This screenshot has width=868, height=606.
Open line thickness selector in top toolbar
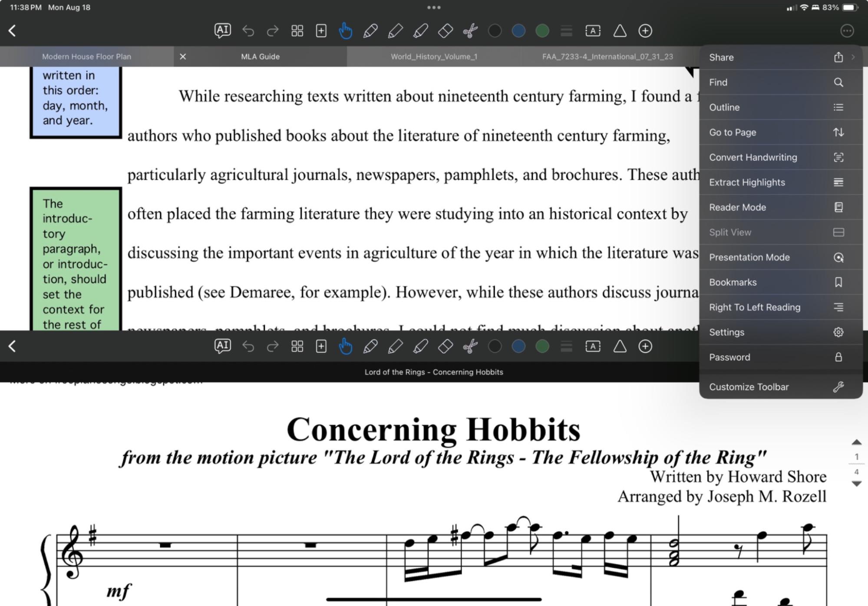click(566, 31)
